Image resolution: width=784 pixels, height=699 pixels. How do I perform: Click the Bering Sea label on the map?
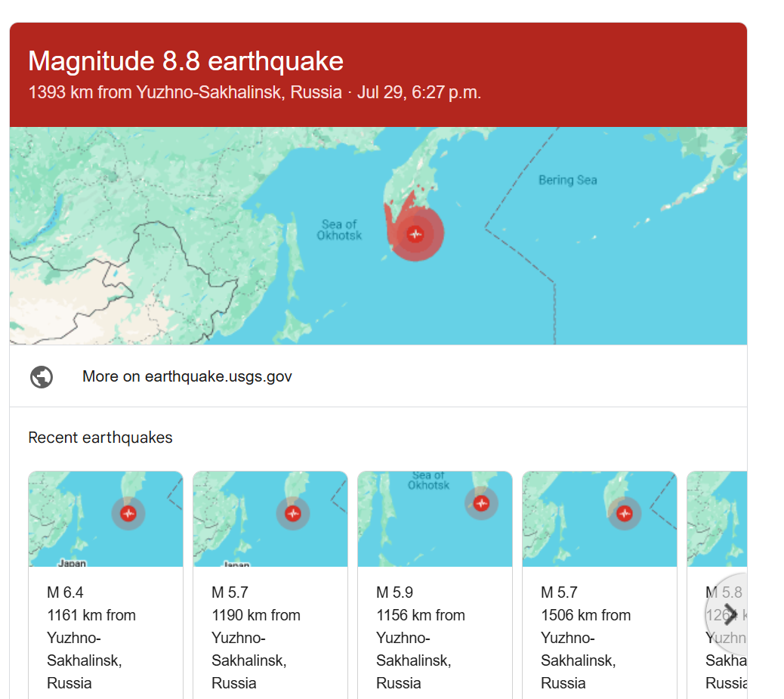(567, 180)
